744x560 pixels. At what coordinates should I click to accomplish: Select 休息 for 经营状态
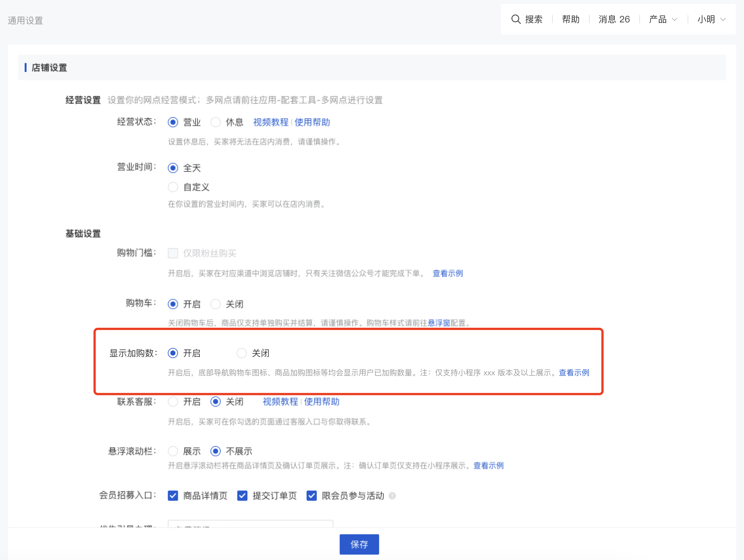(x=216, y=122)
